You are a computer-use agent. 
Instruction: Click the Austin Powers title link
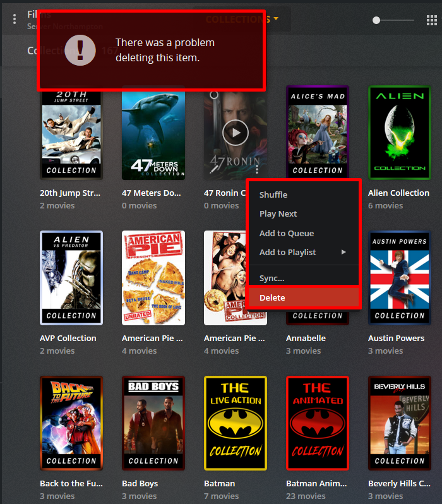pos(396,338)
